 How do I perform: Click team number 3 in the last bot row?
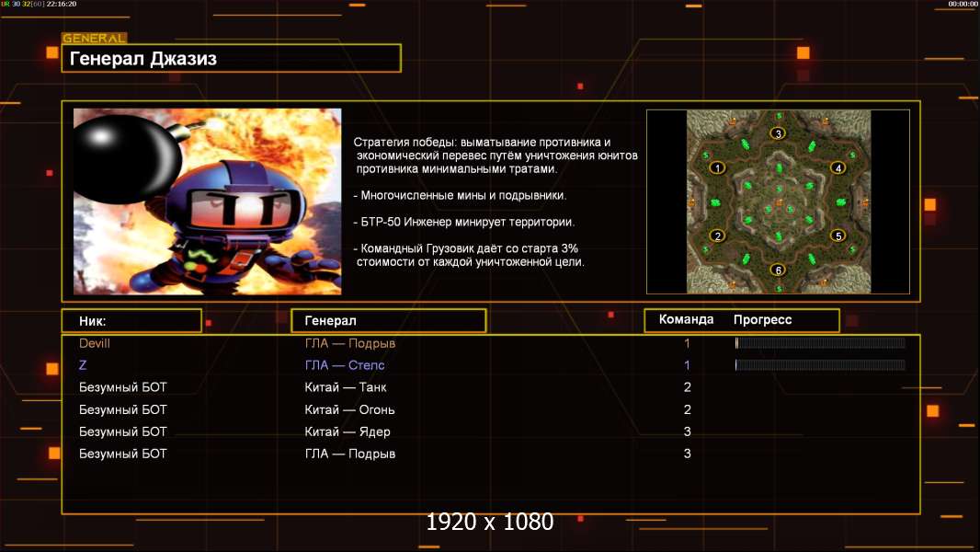click(687, 454)
